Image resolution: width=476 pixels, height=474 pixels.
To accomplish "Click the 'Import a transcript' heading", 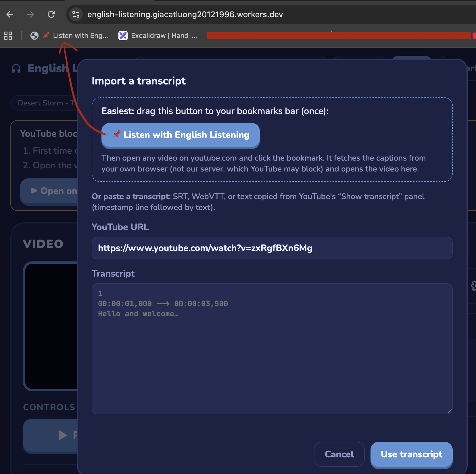I will [x=139, y=81].
